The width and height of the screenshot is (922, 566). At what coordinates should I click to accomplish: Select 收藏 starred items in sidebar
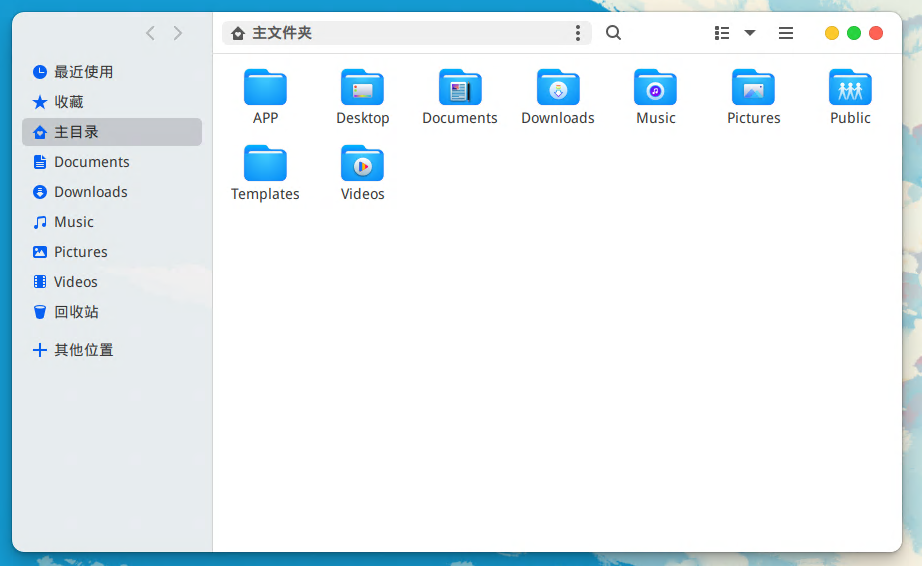click(x=112, y=102)
